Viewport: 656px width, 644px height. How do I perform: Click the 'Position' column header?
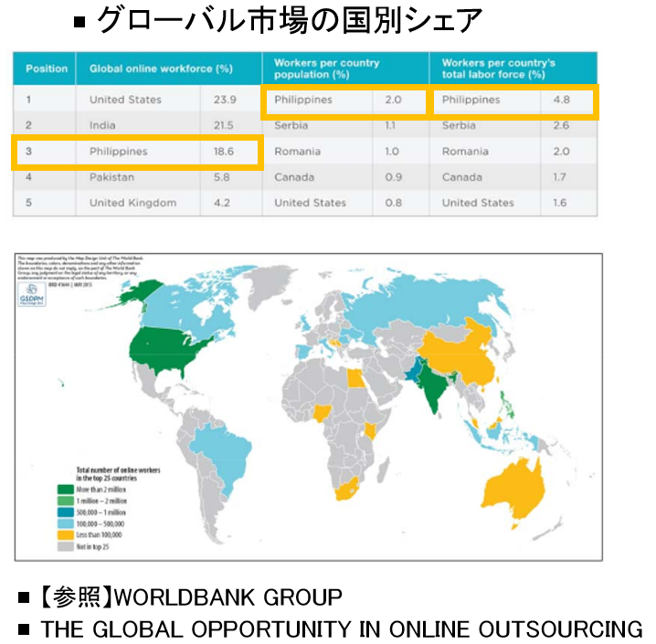tap(47, 69)
